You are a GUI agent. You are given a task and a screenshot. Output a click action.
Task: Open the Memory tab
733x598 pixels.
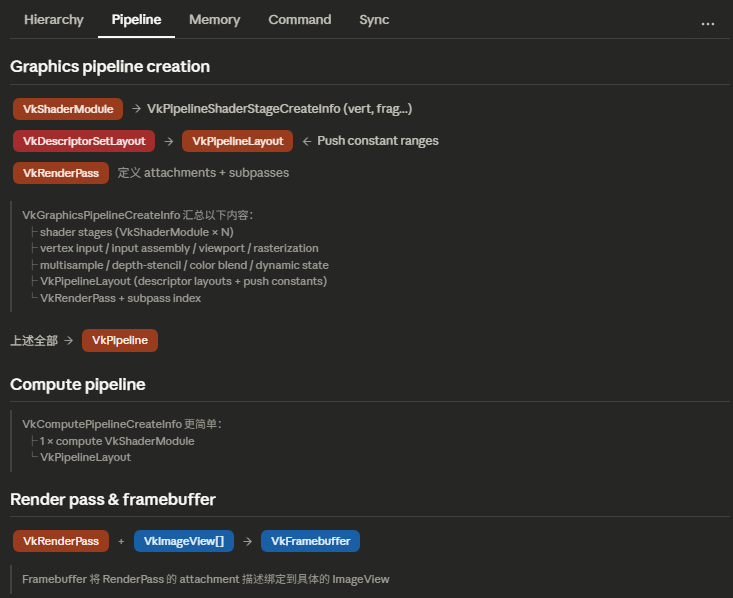[x=214, y=20]
